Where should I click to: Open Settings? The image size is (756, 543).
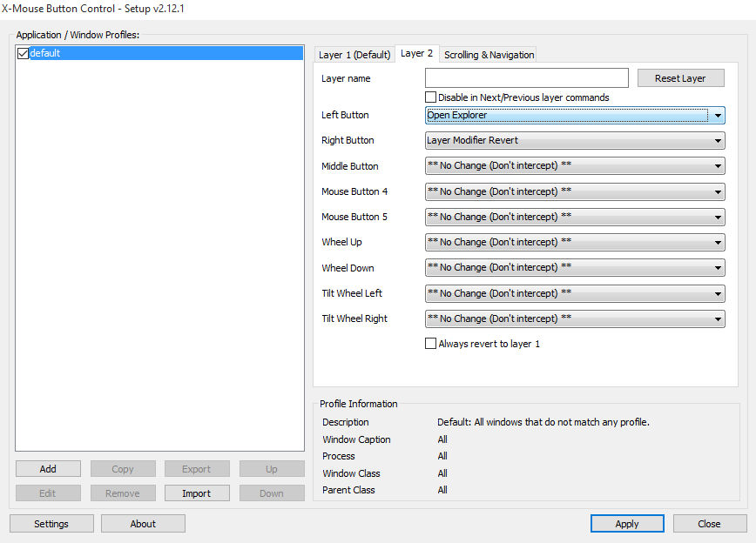(x=51, y=524)
